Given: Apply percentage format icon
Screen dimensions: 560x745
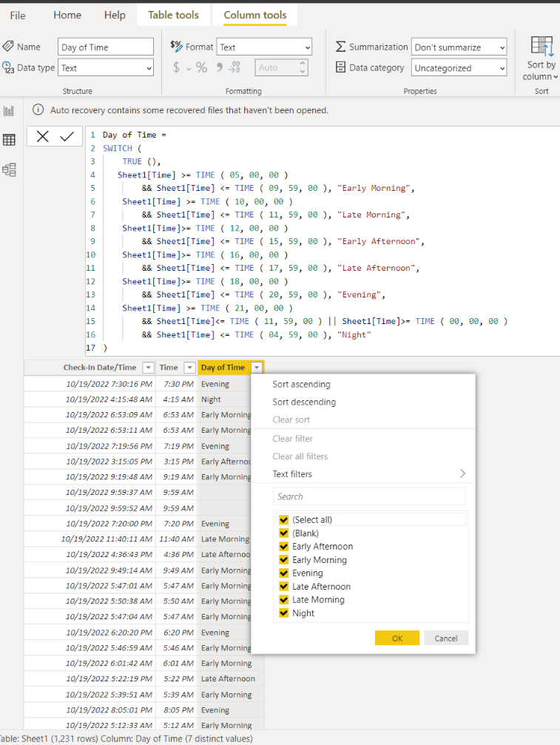Looking at the screenshot, I should click(201, 67).
